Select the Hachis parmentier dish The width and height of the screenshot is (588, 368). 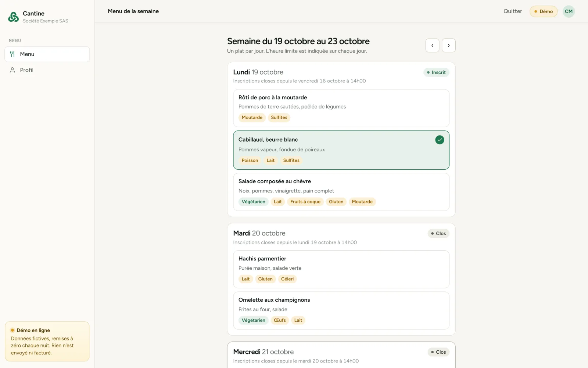coord(341,269)
